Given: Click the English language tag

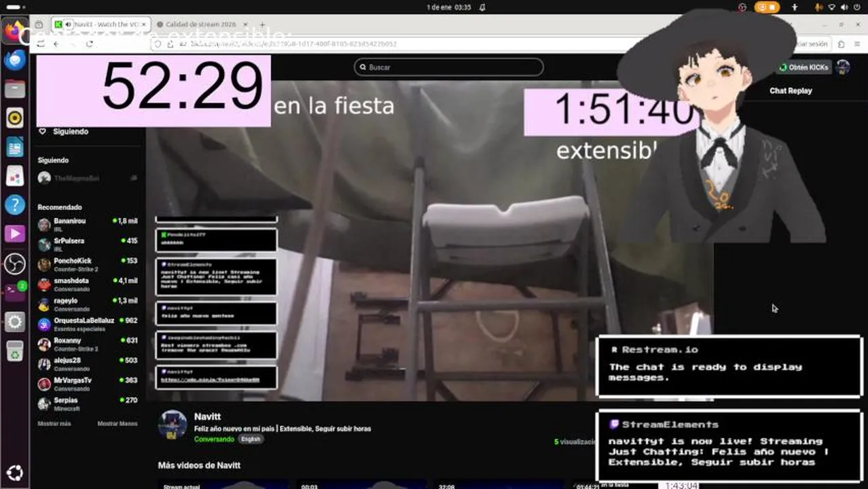Looking at the screenshot, I should click(251, 439).
